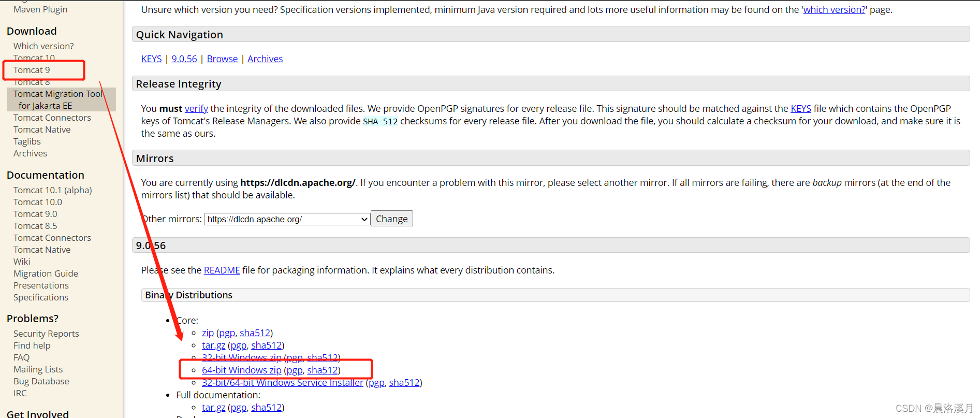Jump to version 9.0.56 link
Viewport: 980px width, 418px height.
(x=184, y=59)
